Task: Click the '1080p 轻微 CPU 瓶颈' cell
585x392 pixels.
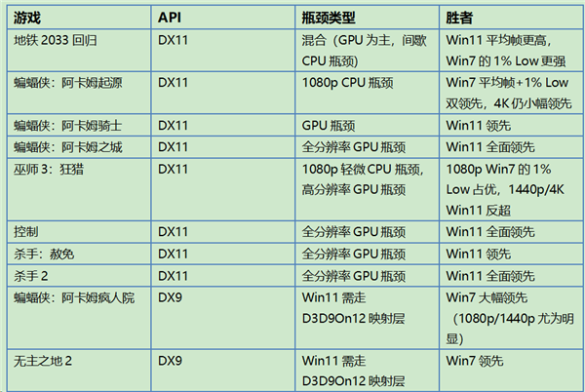Action: coord(368,189)
